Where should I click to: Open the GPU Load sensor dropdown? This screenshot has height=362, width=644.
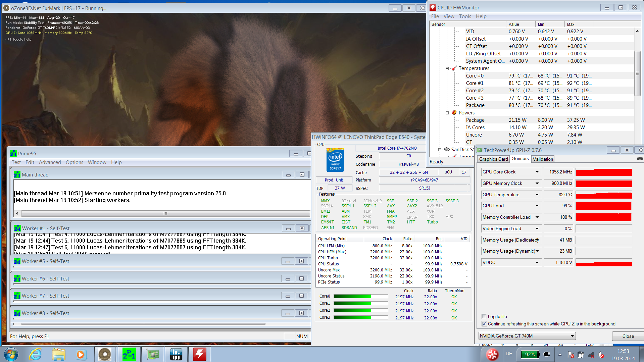537,206
